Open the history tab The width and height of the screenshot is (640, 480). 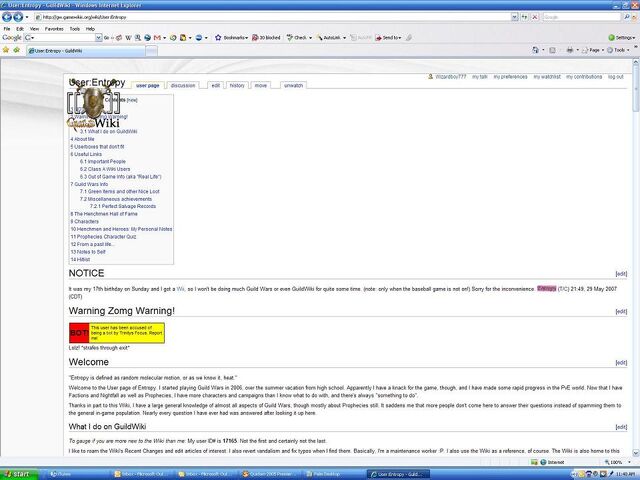(237, 86)
